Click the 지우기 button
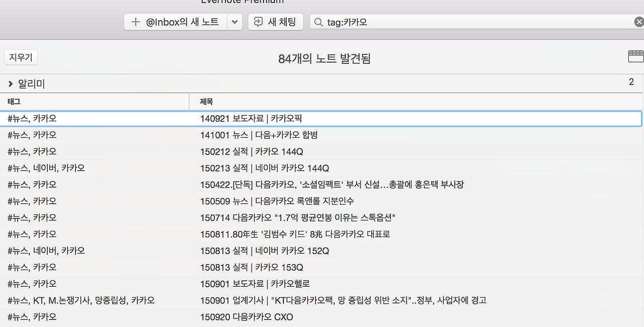 [21, 57]
